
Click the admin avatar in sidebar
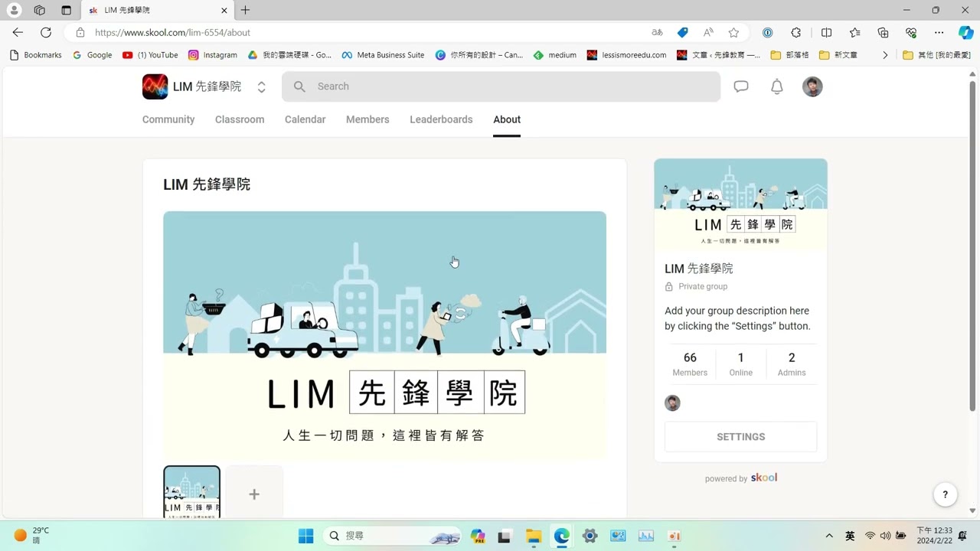[x=672, y=403]
